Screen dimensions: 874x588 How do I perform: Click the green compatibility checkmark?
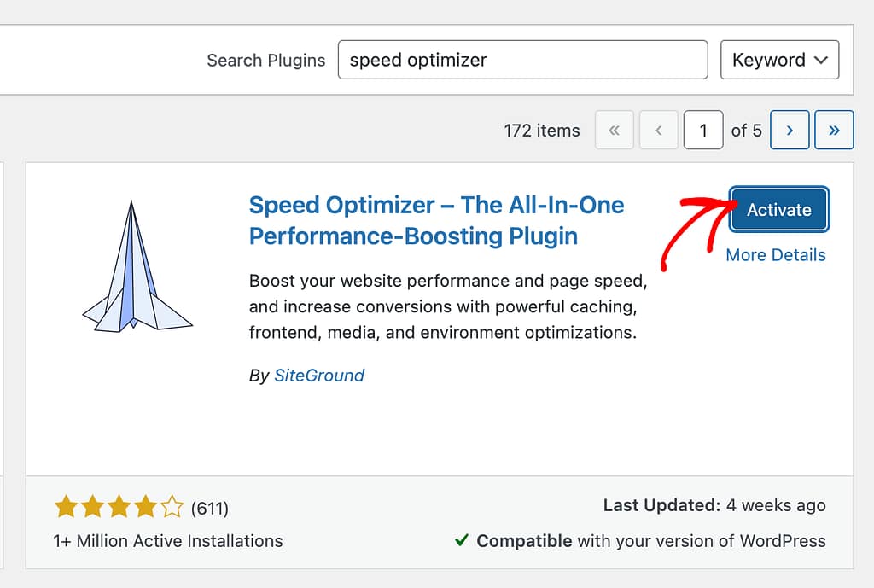[x=461, y=541]
